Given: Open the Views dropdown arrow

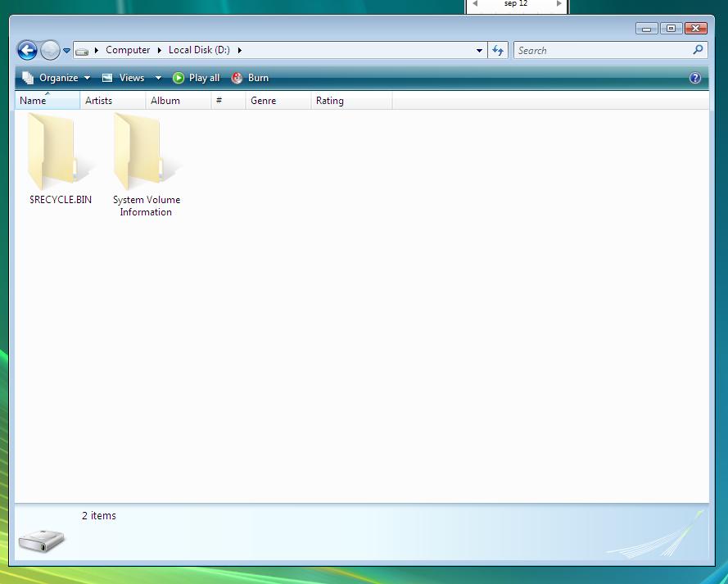Looking at the screenshot, I should 158,78.
